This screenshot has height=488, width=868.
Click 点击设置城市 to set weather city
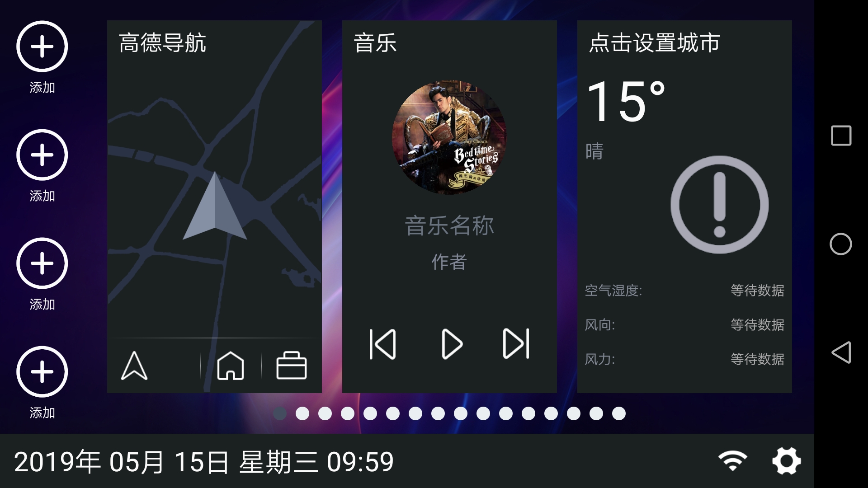click(x=660, y=42)
